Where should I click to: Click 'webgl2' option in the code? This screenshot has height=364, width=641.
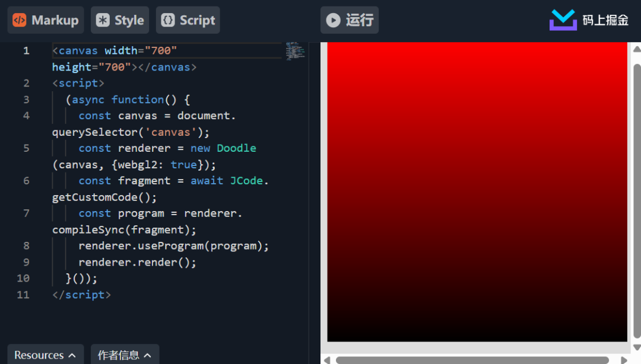click(x=137, y=165)
